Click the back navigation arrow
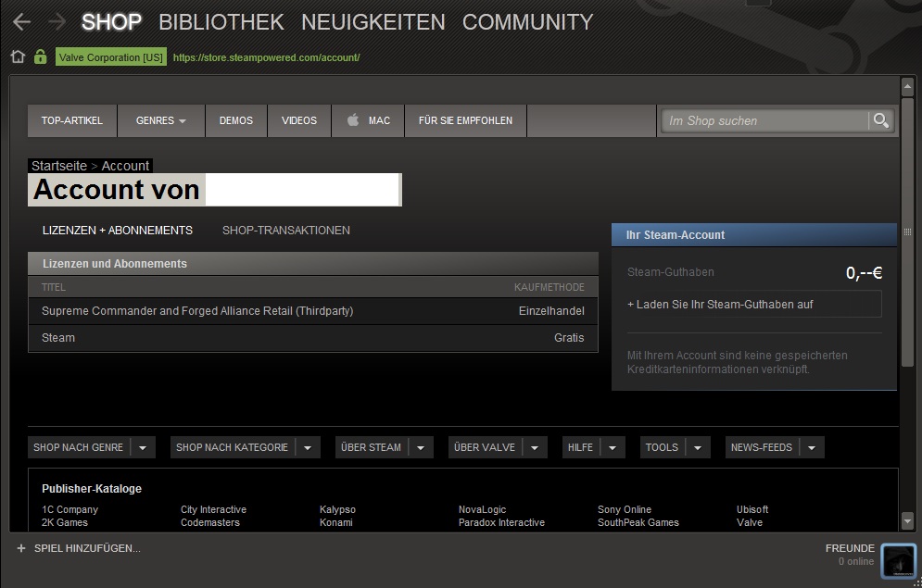Viewport: 922px width, 588px height. (20, 22)
